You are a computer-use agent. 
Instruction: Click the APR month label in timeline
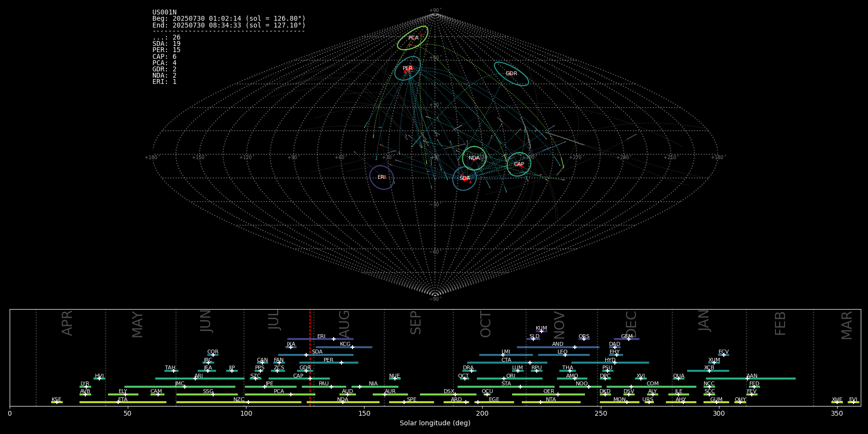click(x=68, y=323)
